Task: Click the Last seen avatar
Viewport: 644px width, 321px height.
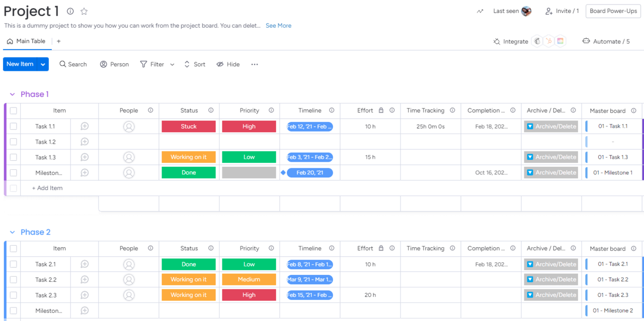Action: click(x=526, y=11)
